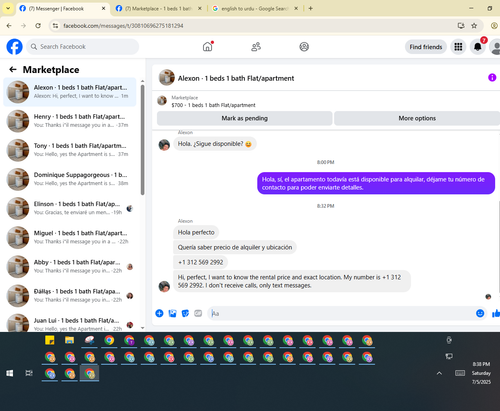Open Task View on taskbar

(x=29, y=373)
